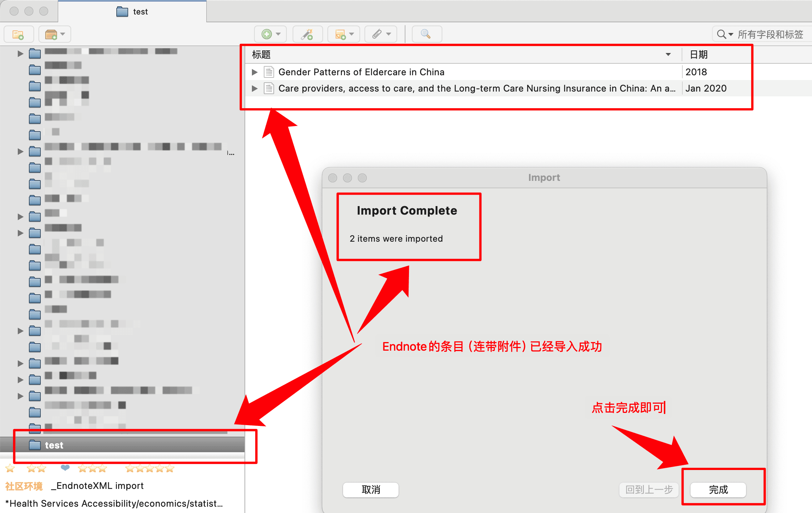Expand the Care providers access to care entry
The width and height of the screenshot is (812, 513).
[x=254, y=87]
